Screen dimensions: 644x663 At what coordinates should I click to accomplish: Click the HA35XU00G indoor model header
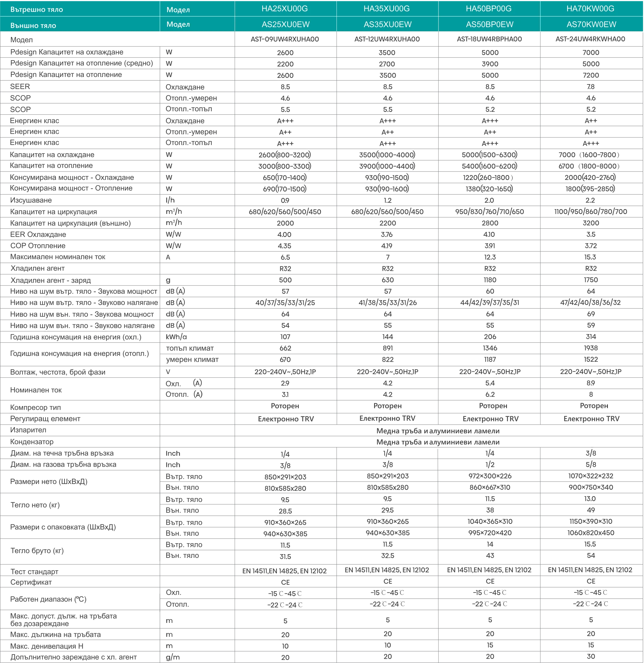click(x=387, y=9)
